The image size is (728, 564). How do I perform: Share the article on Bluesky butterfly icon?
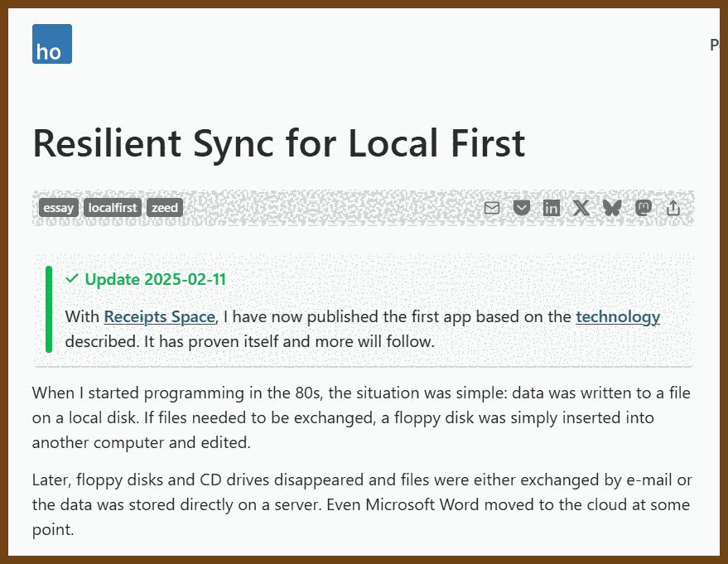(x=612, y=208)
